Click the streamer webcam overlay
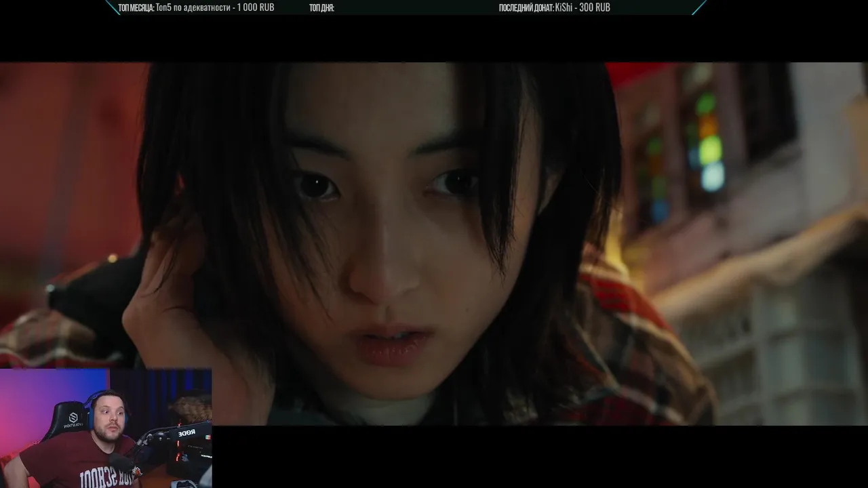 pyautogui.click(x=106, y=428)
